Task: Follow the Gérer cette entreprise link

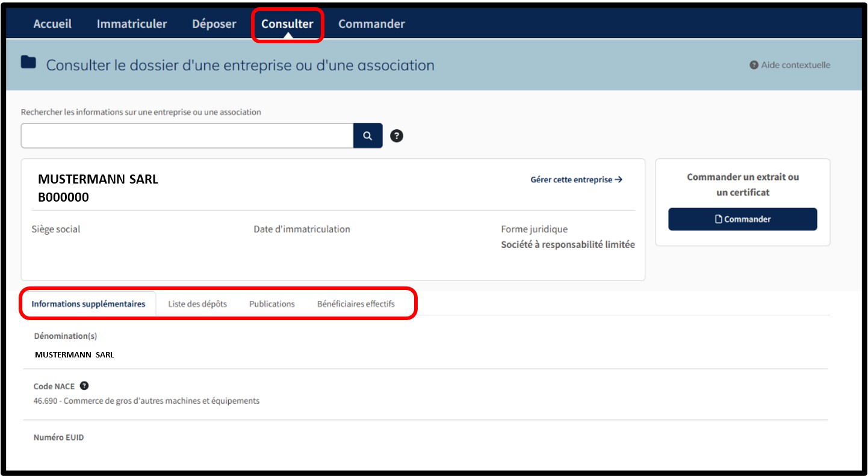Action: pos(576,179)
